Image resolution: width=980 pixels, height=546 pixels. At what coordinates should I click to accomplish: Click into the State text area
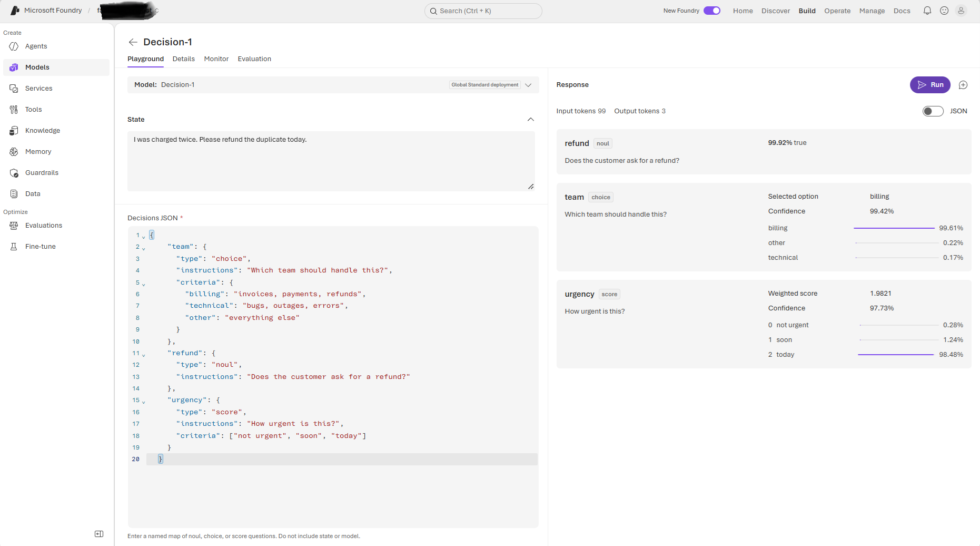331,161
